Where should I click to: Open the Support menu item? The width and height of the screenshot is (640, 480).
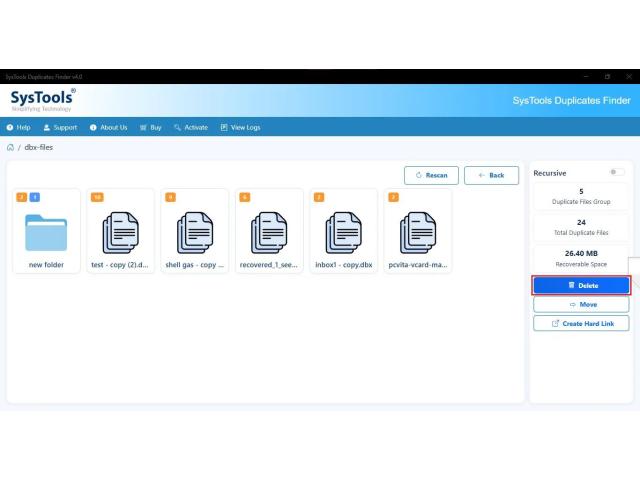pyautogui.click(x=60, y=127)
